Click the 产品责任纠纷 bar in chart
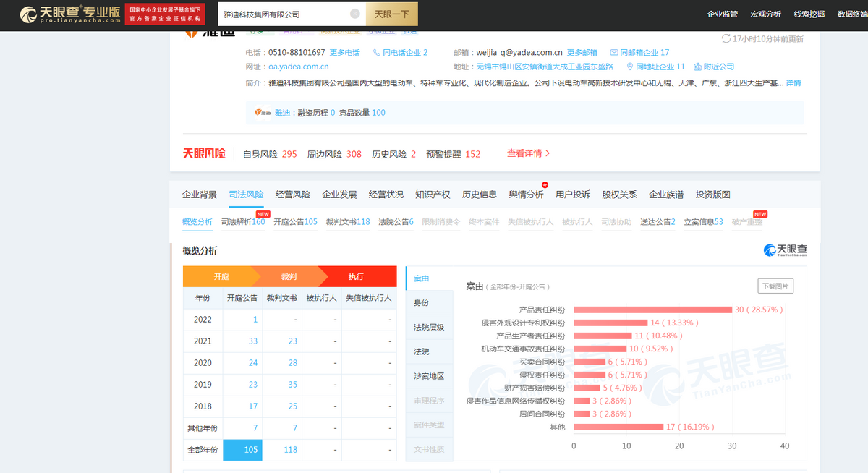Screen dimensions: 868x473 pos(652,310)
